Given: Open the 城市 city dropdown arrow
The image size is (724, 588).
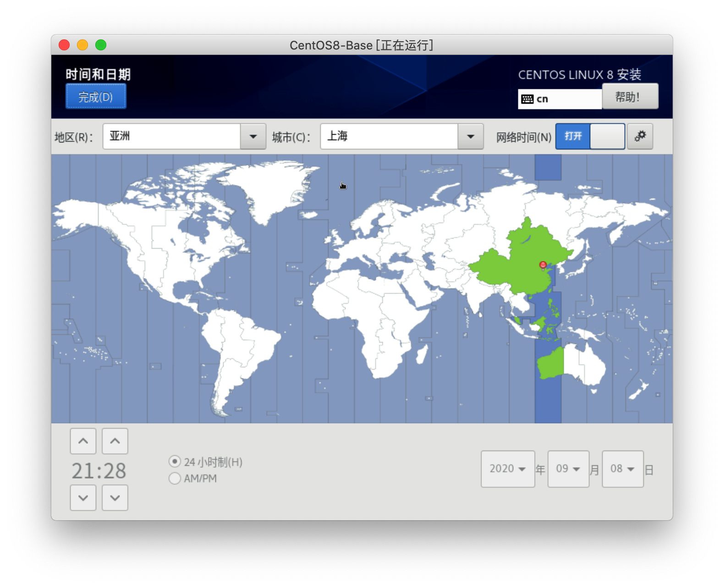Looking at the screenshot, I should coord(470,136).
